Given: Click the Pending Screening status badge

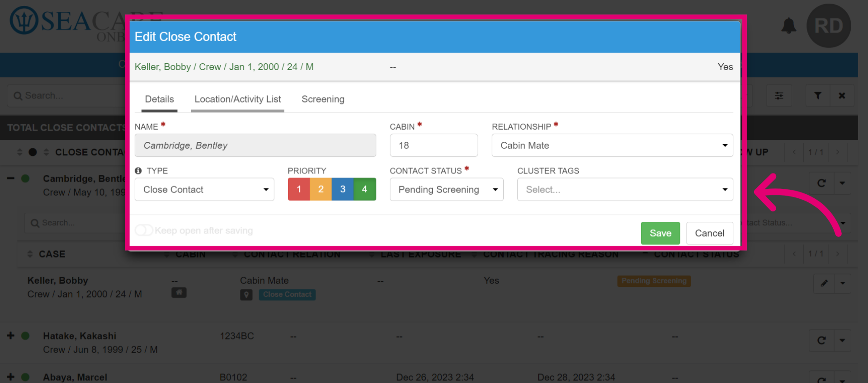Looking at the screenshot, I should coord(654,281).
